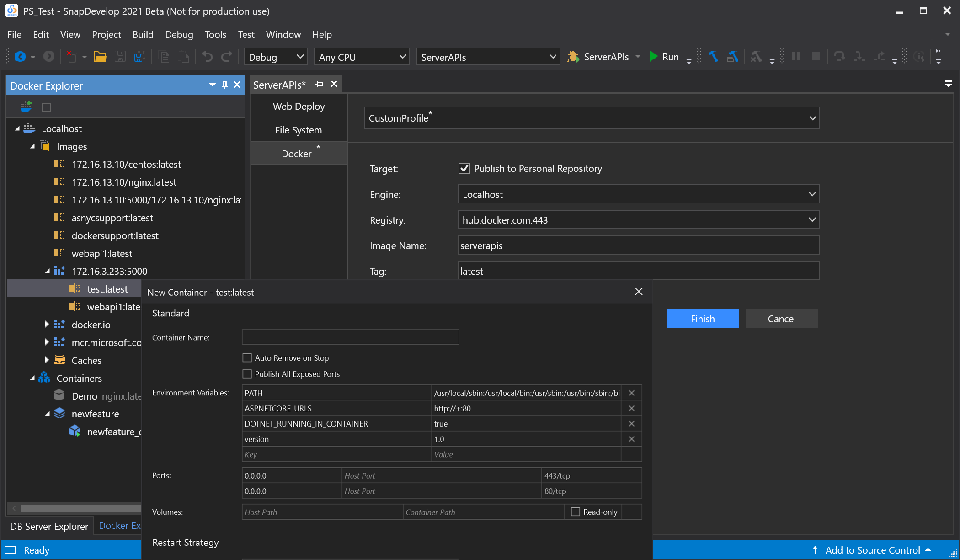Click the Cancel Build hammer icon
Viewport: 960px width, 560px height.
756,57
